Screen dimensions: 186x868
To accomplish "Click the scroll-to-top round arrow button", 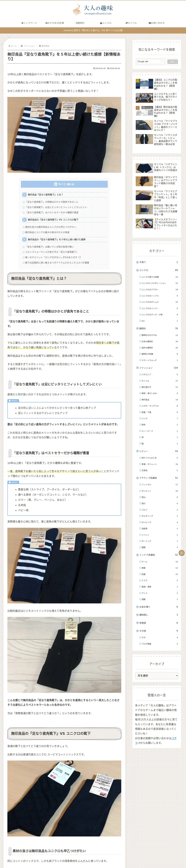I will coord(182,553).
